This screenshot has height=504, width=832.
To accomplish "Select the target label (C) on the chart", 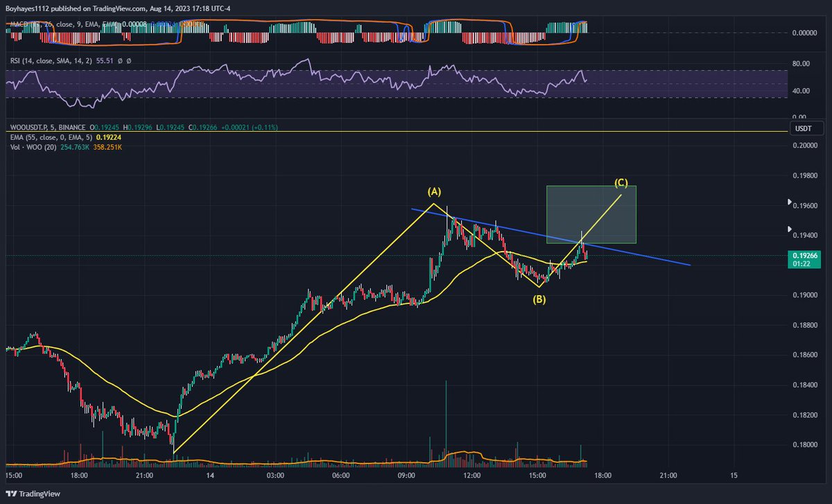I will 623,184.
